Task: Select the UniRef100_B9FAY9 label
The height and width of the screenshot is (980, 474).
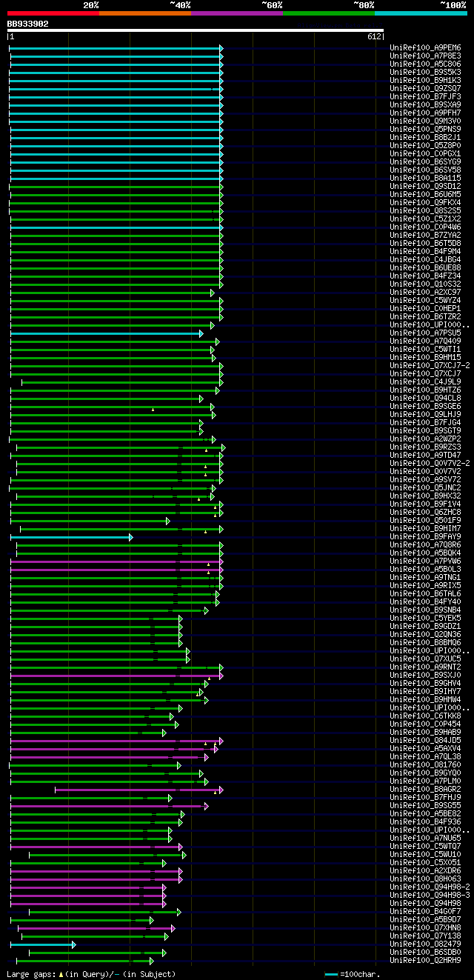Action: (425, 536)
